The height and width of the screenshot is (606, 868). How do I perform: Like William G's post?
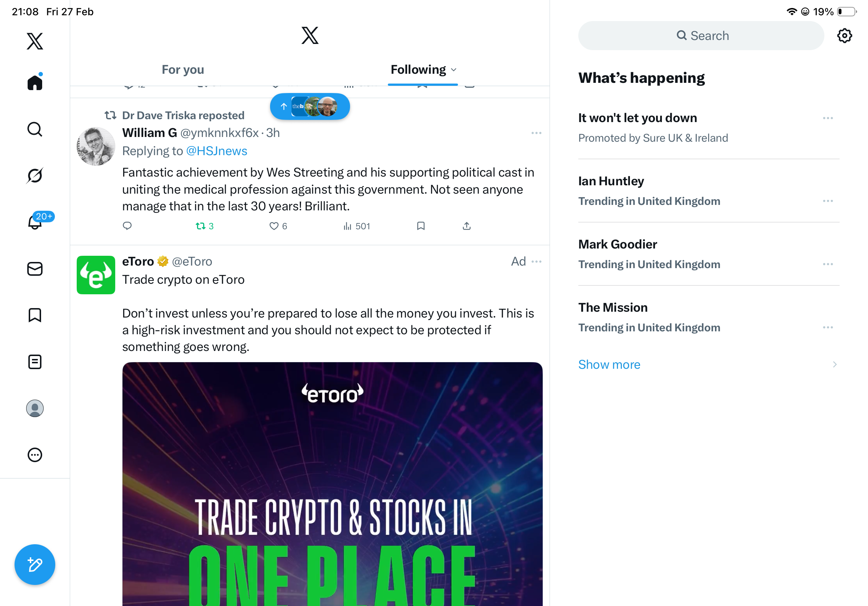274,226
